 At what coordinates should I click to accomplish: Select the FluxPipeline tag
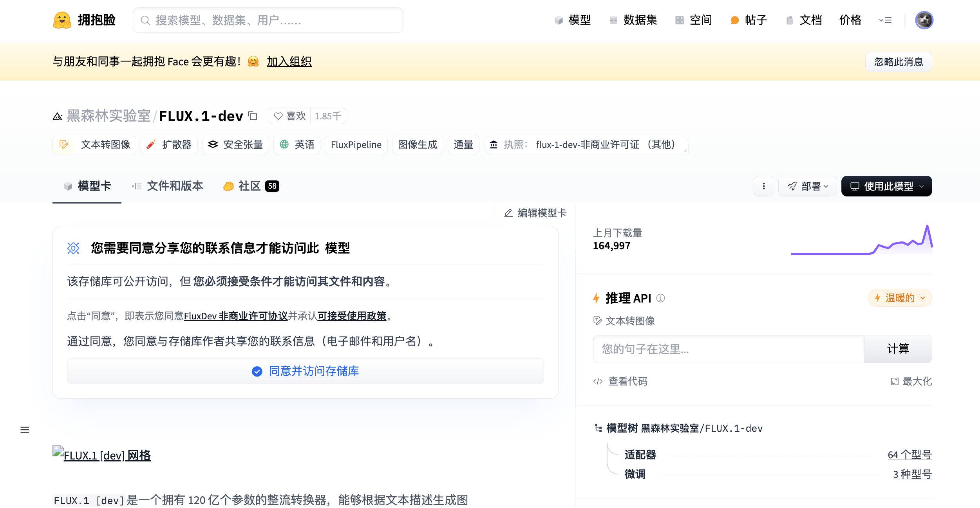click(356, 145)
